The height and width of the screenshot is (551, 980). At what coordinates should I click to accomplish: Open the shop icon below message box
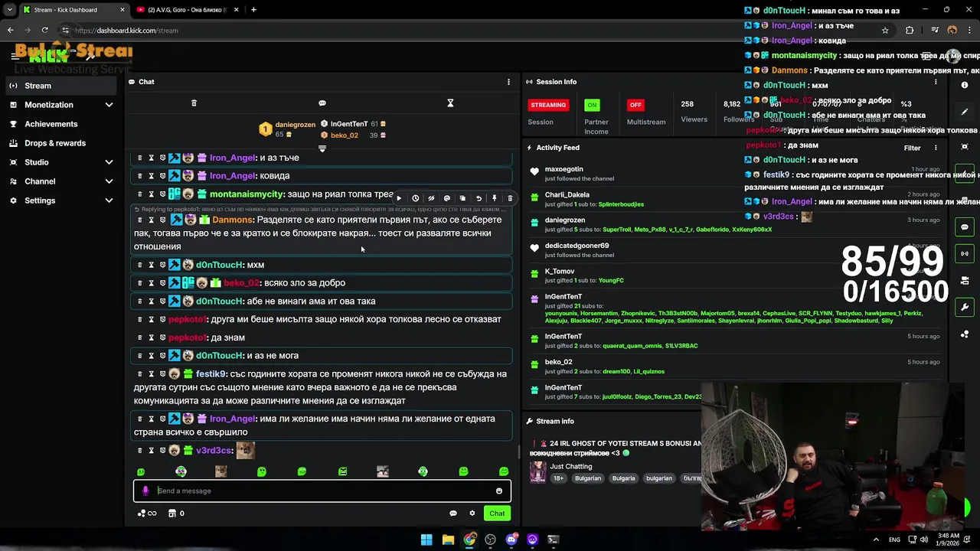(172, 514)
